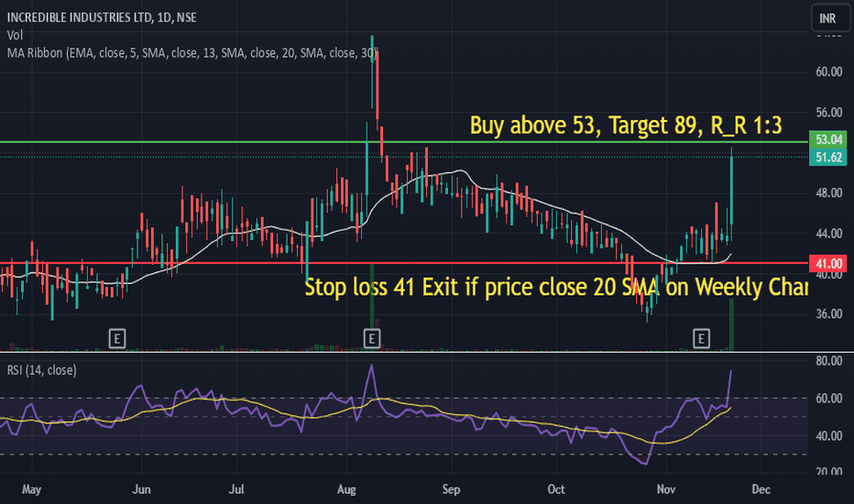The width and height of the screenshot is (854, 504).
Task: Click the 53.04 green price label
Action: (827, 139)
